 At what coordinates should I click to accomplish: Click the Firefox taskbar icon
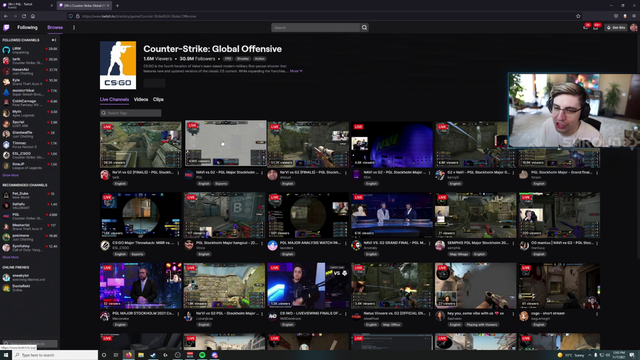(129, 355)
